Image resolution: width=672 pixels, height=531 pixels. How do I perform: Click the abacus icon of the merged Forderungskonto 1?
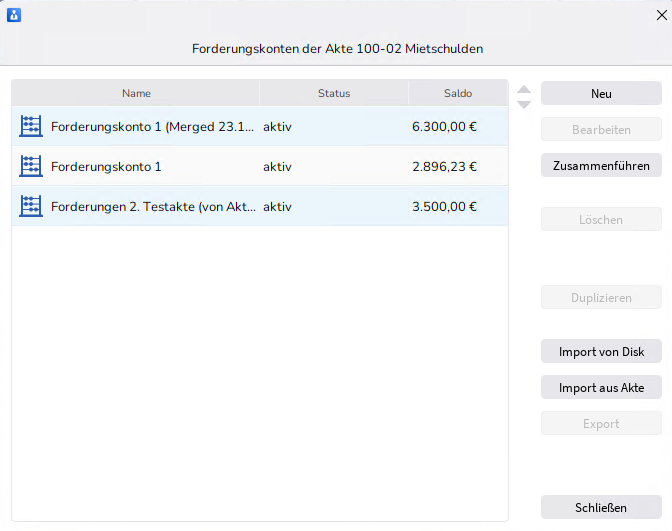(x=31, y=126)
